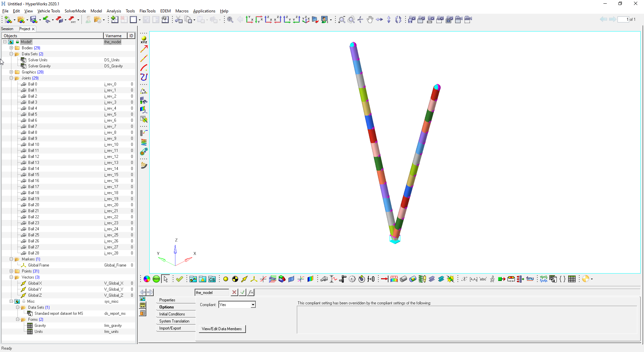Collapse the Joints folder in tree

pos(11,78)
